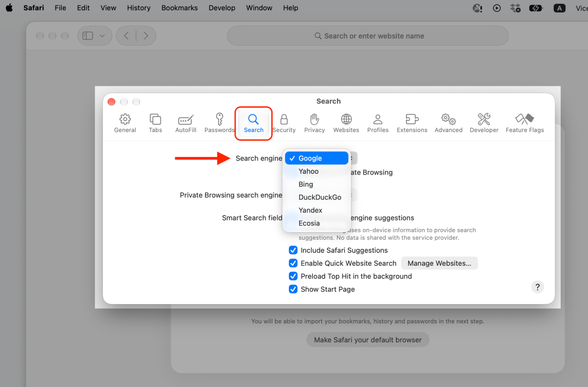Screen dimensions: 588x387
Task: Click the Safari sidebar toggle icon
Action: pyautogui.click(x=88, y=36)
